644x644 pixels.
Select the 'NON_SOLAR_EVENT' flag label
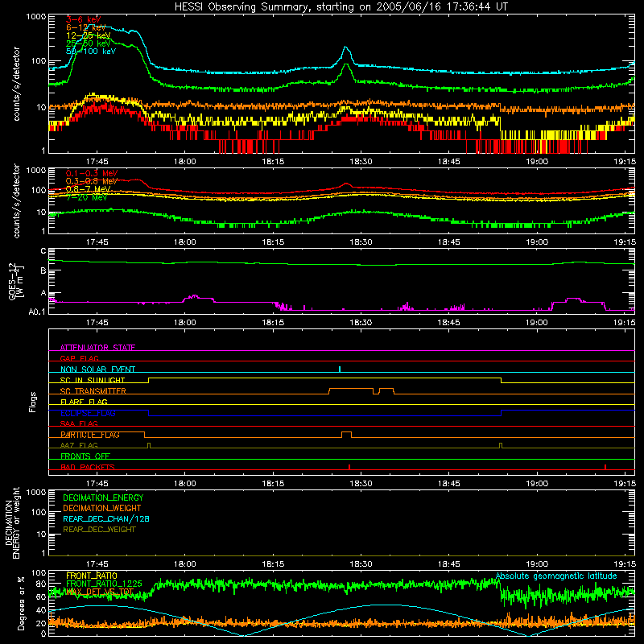tap(97, 369)
